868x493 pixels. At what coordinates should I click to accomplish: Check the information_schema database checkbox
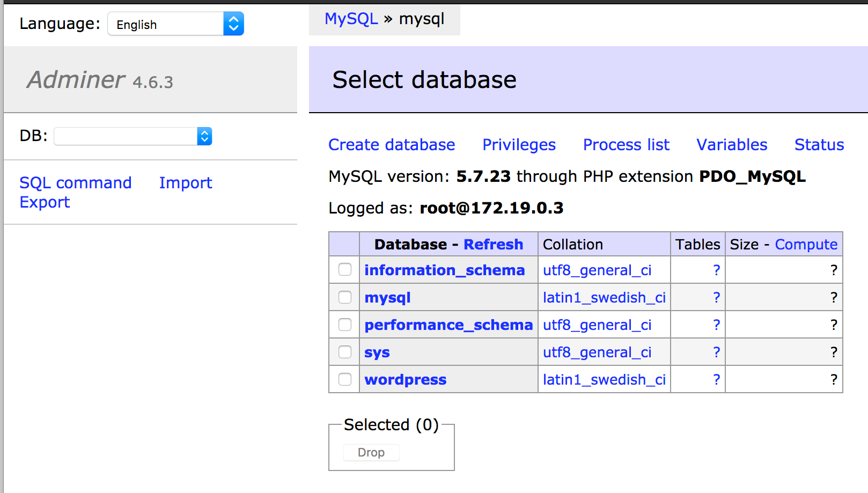[x=345, y=270]
